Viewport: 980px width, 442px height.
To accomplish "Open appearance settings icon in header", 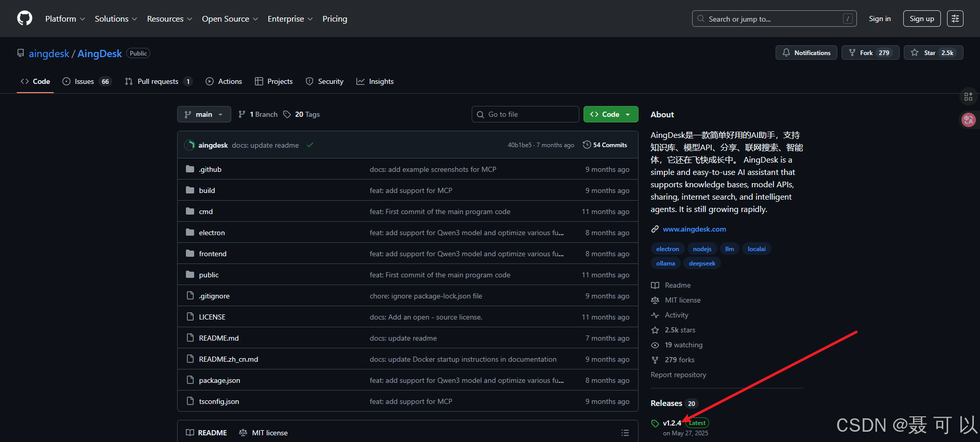I will [x=955, y=19].
